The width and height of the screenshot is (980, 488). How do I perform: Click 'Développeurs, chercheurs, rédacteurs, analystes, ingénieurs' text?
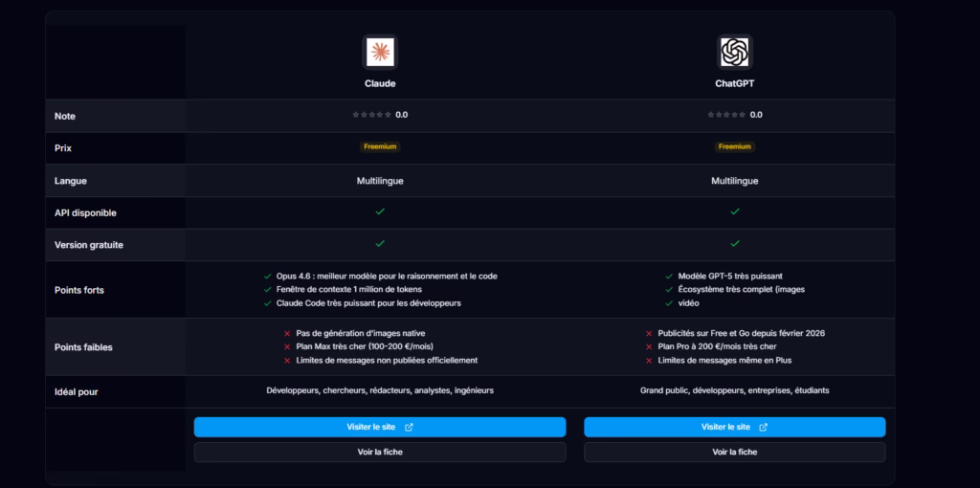pyautogui.click(x=380, y=390)
